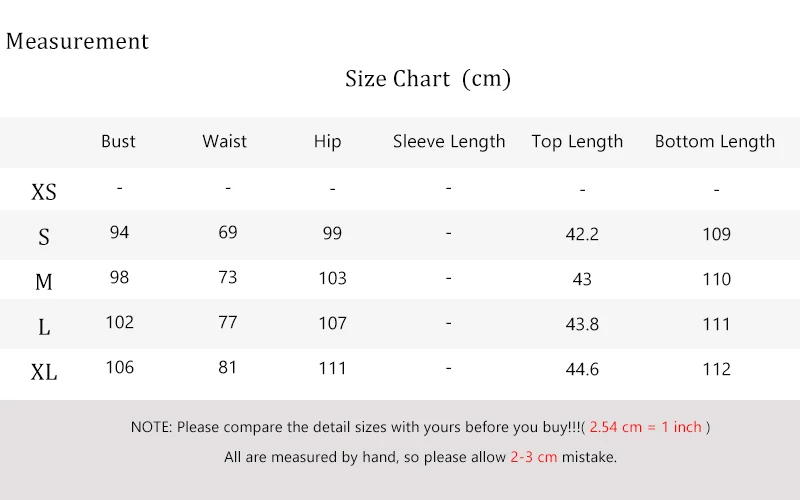
Task: Click the waist value 73 for size M
Action: point(228,278)
